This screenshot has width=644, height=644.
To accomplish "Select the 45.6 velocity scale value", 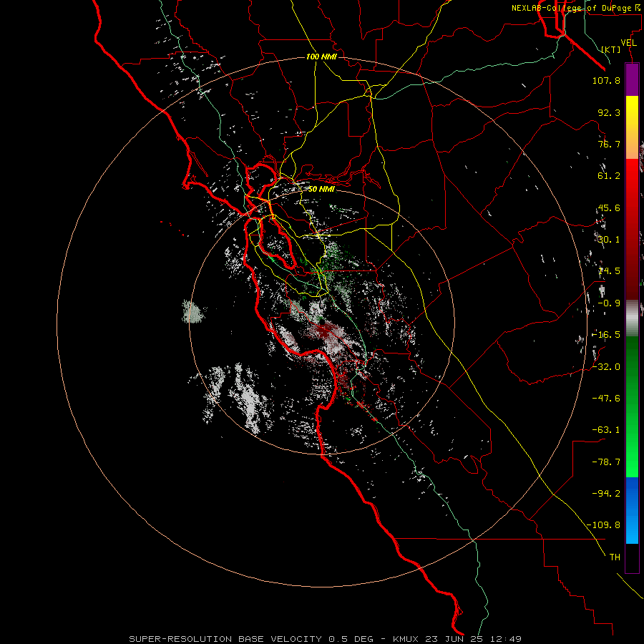I will (609, 208).
